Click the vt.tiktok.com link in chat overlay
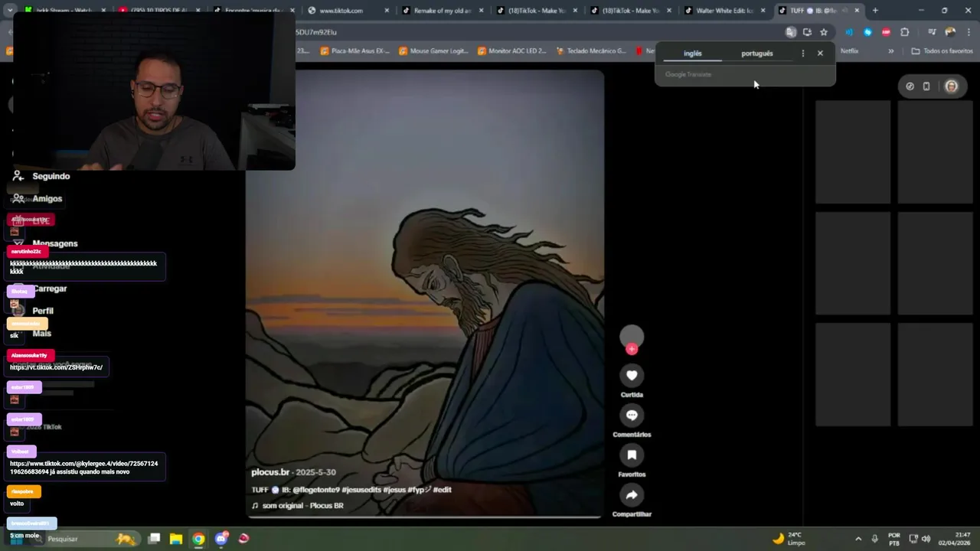 point(56,367)
